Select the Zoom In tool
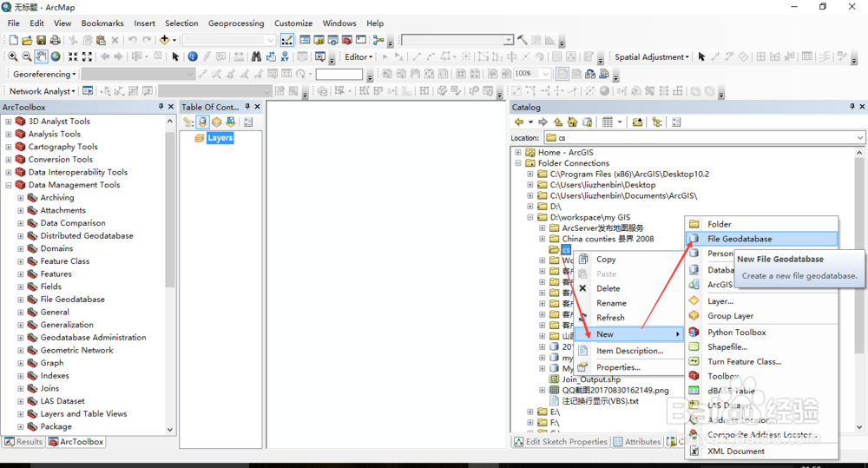 tap(12, 56)
